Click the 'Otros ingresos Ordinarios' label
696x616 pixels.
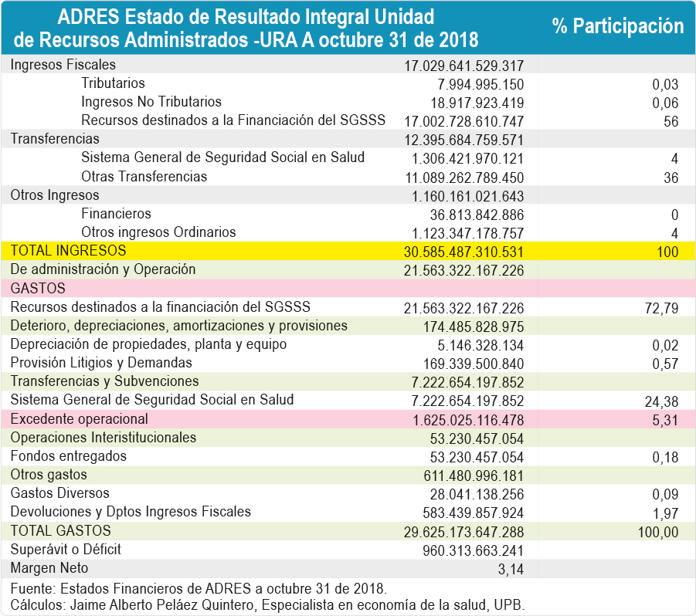point(158,232)
